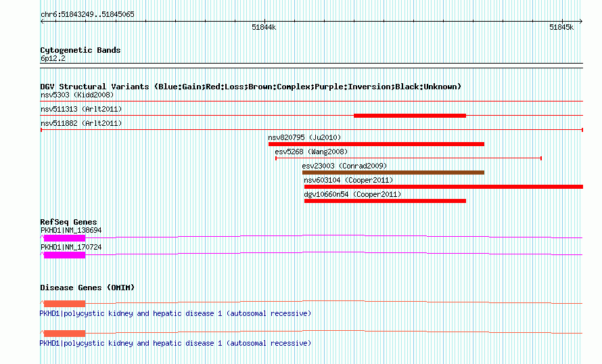The height and width of the screenshot is (364, 602).
Task: Select the Cytogenetic Bands track title
Action: click(x=80, y=50)
